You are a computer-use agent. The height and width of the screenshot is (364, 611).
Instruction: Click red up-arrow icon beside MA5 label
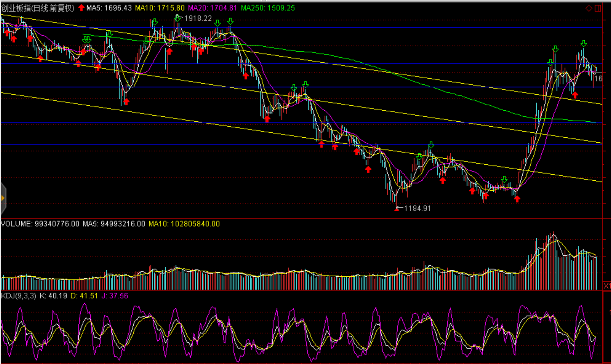[x=81, y=8]
